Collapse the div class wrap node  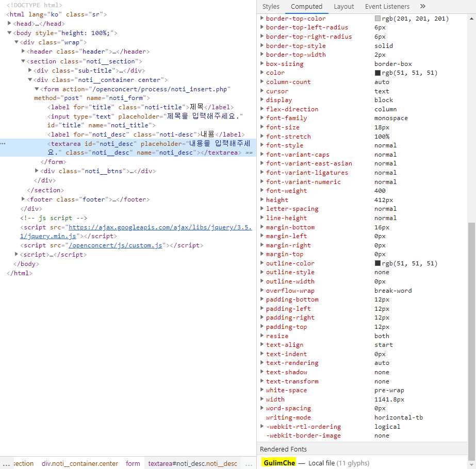[17, 42]
